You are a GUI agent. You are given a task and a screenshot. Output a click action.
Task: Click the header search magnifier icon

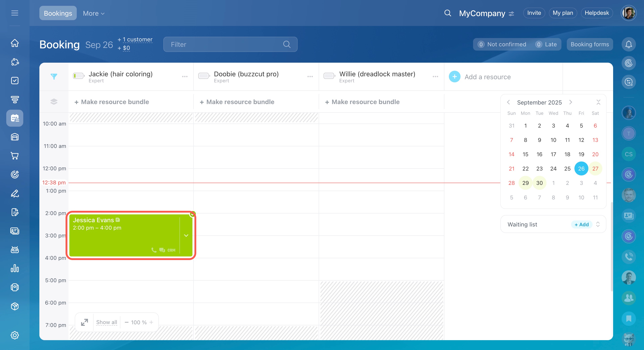(x=448, y=13)
